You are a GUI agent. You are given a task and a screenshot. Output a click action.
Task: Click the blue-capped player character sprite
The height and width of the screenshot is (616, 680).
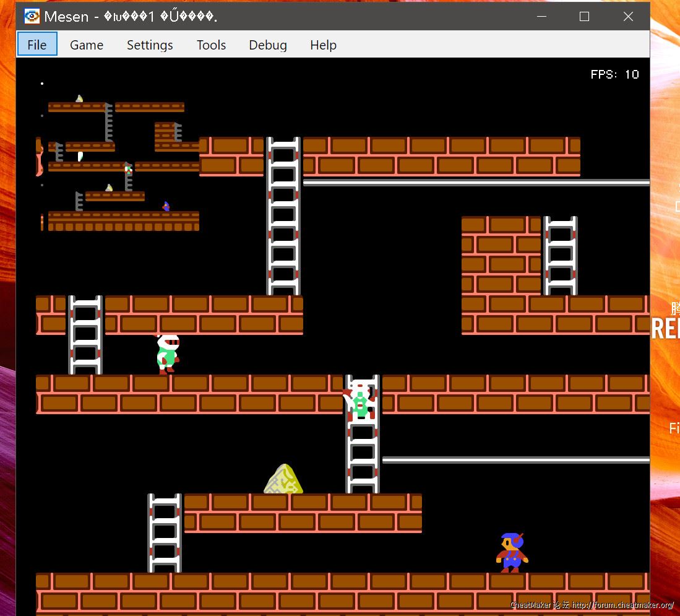[x=512, y=552]
